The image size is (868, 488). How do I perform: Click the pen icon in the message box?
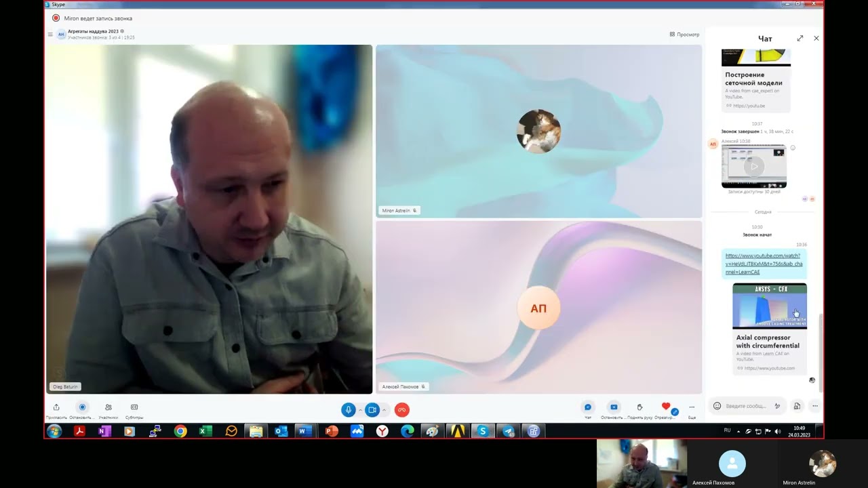tap(778, 406)
